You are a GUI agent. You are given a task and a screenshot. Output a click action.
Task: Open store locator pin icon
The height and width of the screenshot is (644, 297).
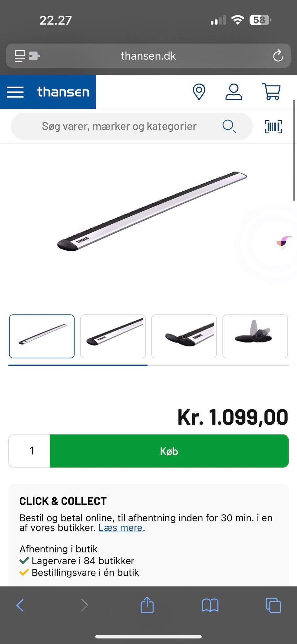coord(199,92)
